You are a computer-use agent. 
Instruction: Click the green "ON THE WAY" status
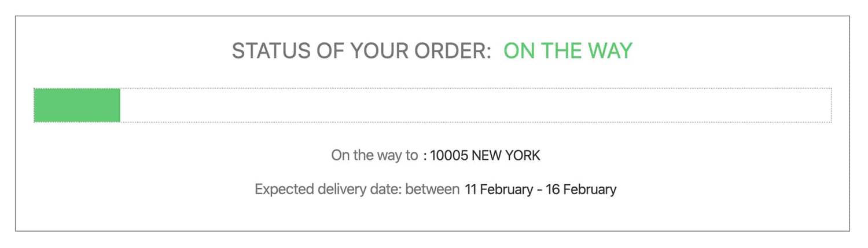[x=567, y=51]
